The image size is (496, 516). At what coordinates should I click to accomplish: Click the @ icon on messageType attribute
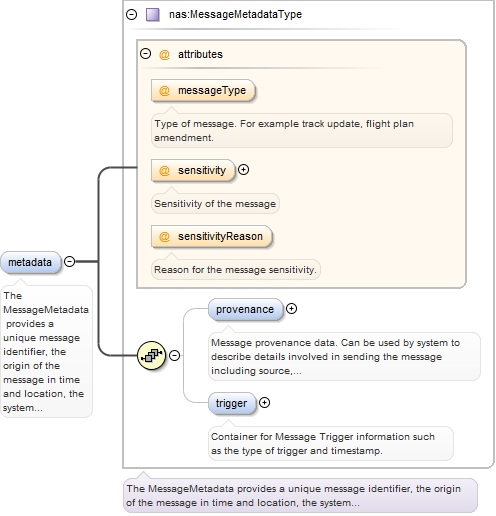(164, 90)
